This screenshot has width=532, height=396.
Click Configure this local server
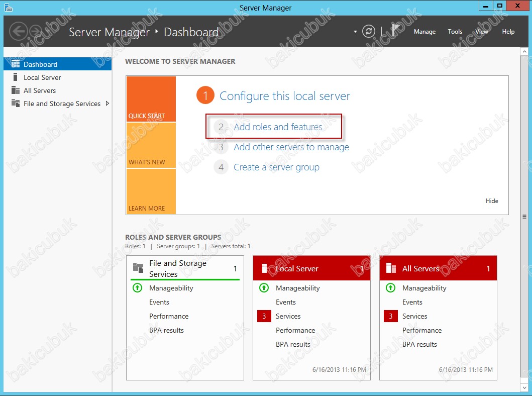tap(285, 95)
